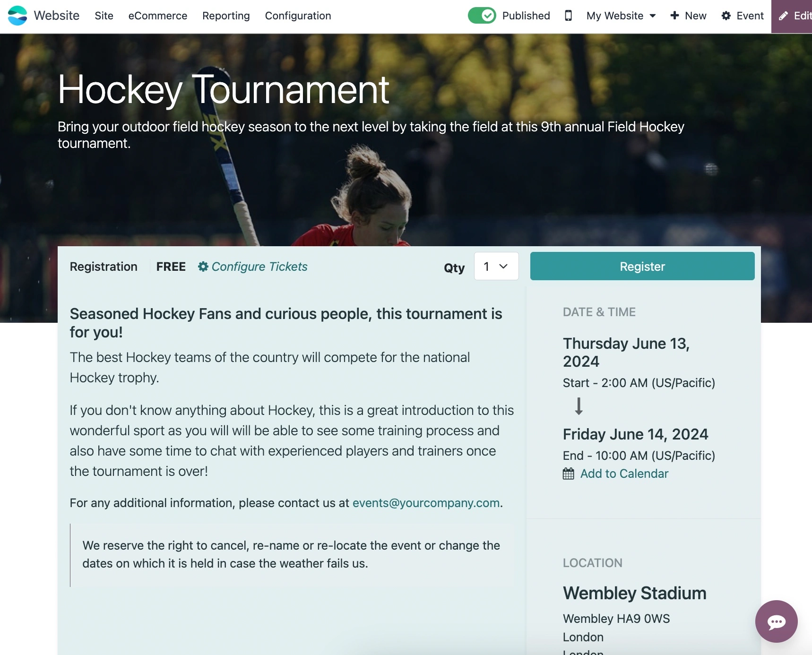Click the pencil Edit button

tap(792, 16)
